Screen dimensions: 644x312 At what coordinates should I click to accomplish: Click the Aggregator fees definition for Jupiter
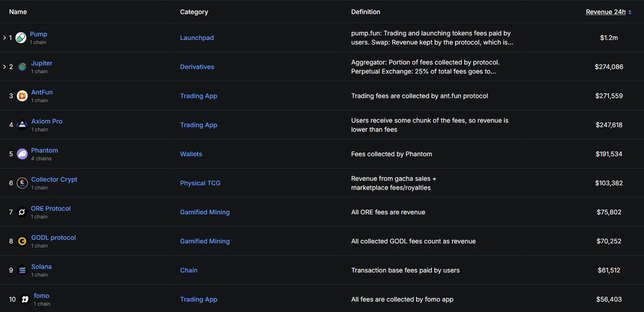[426, 67]
